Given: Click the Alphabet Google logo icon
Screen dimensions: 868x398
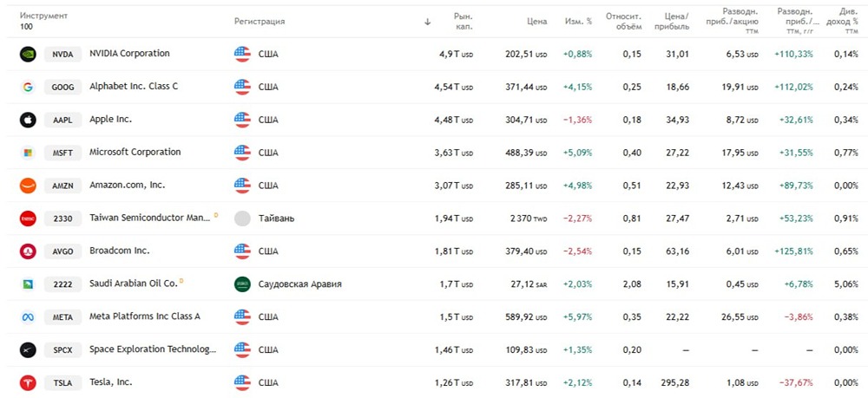Looking at the screenshot, I should click(x=28, y=87).
